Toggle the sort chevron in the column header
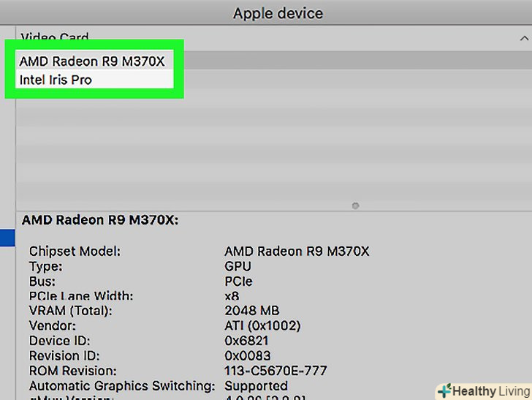The width and height of the screenshot is (532, 400). click(522, 38)
